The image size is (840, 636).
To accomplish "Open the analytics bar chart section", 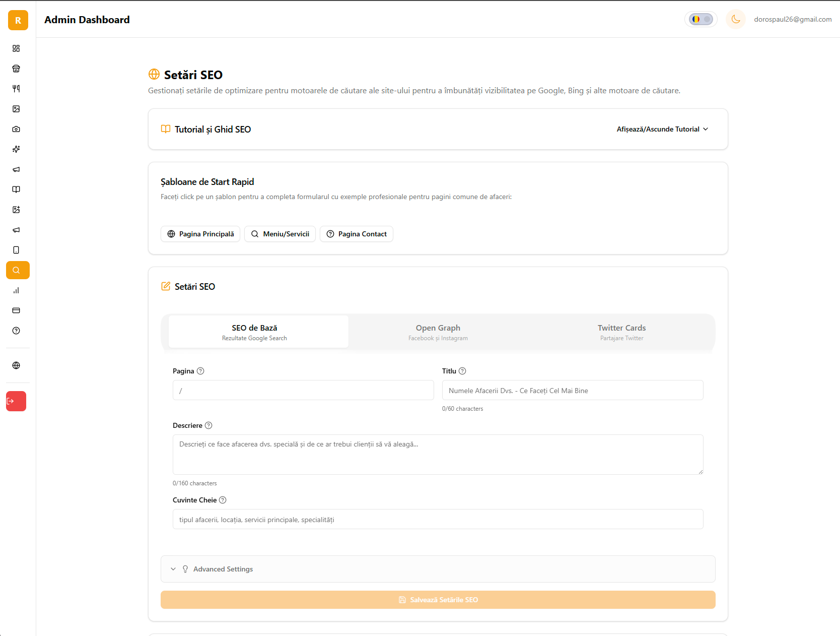I will coord(16,290).
